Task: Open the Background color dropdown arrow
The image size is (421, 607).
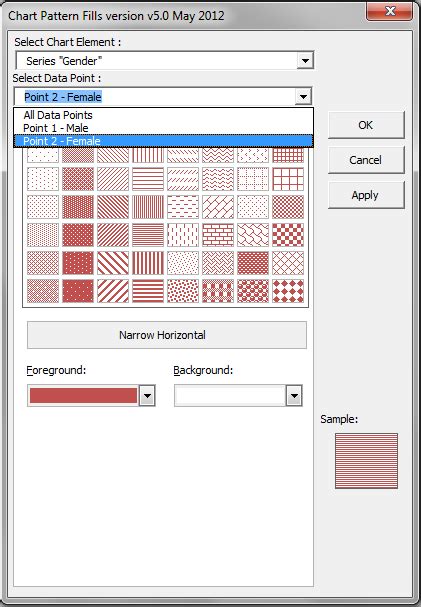Action: 294,396
